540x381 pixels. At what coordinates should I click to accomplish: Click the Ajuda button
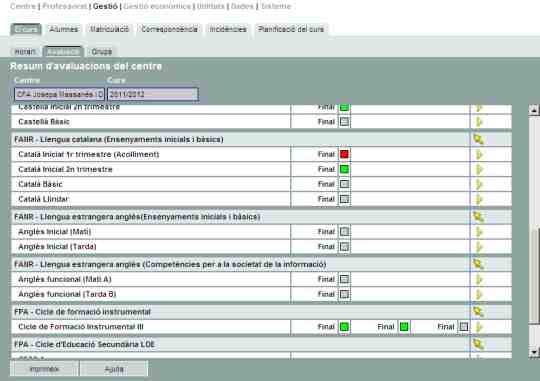click(114, 369)
